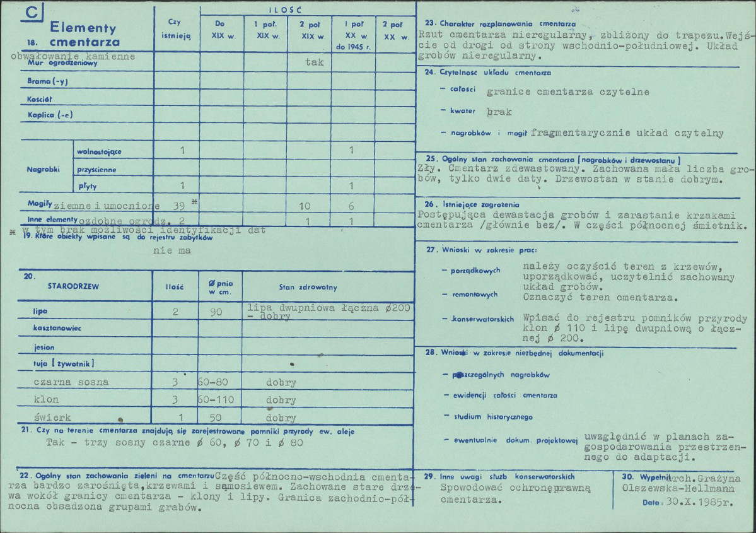Click the 'Inne elementy' row label

point(52,220)
